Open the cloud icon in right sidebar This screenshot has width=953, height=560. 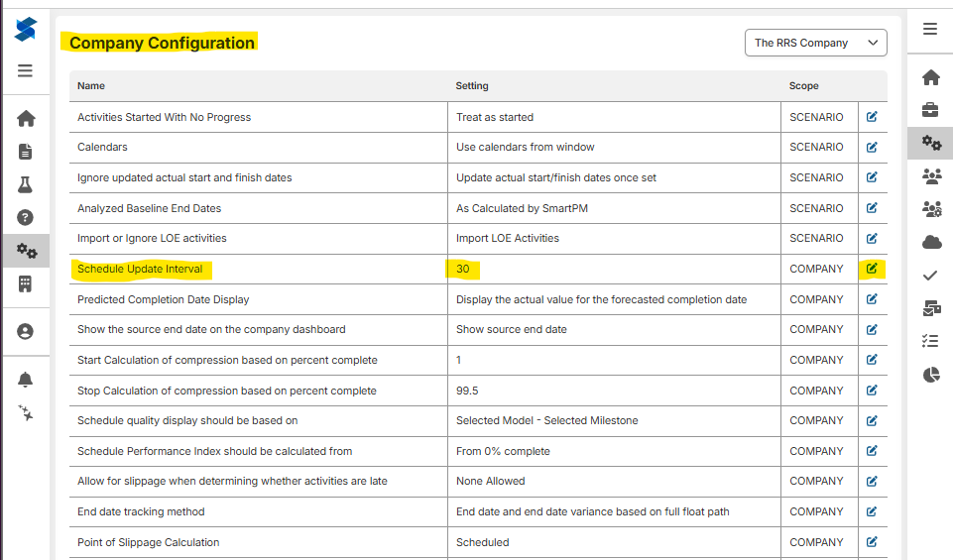[x=931, y=243]
